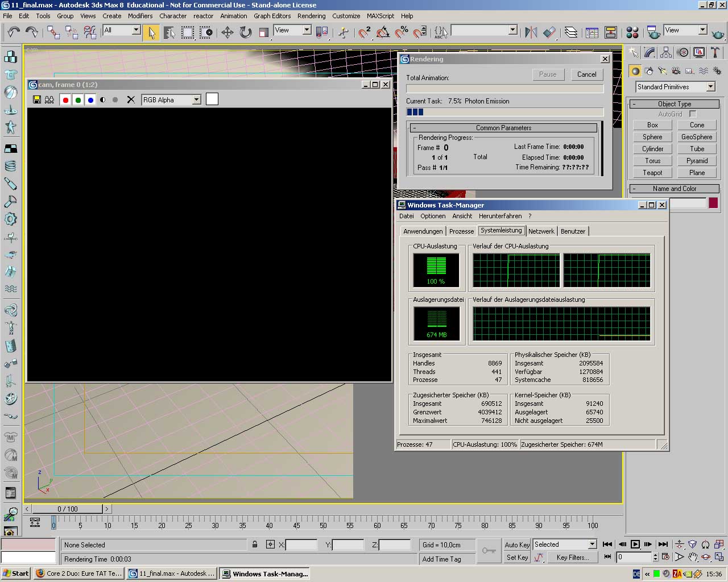Toggle red channel in frame window
Viewport: 728px width, 582px height.
coord(65,100)
